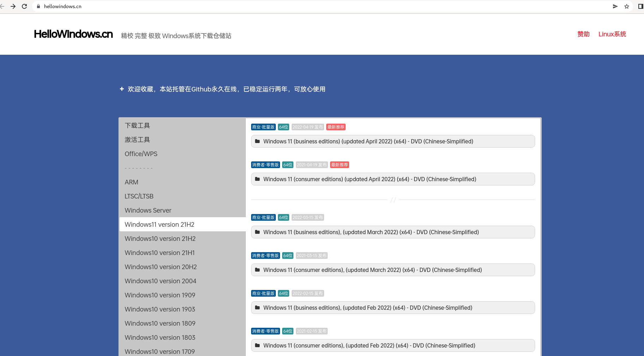Click 商业-批量版 tag above Feb 2022 business entry

coord(263,293)
